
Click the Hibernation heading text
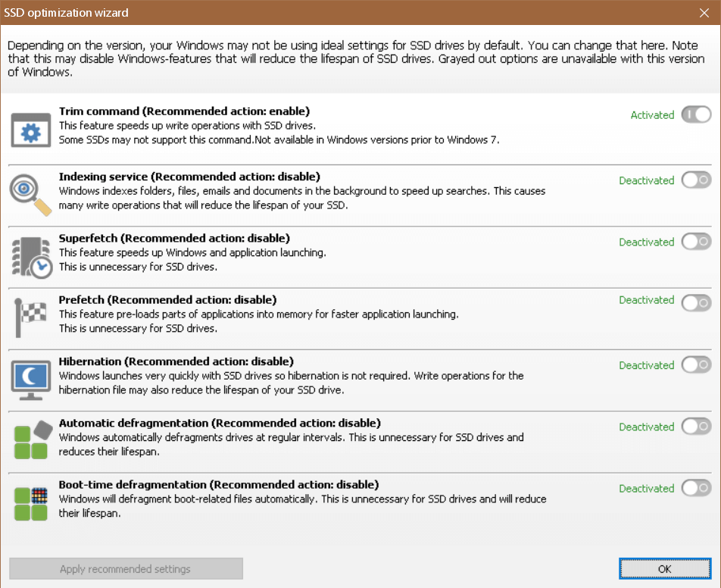(x=176, y=361)
